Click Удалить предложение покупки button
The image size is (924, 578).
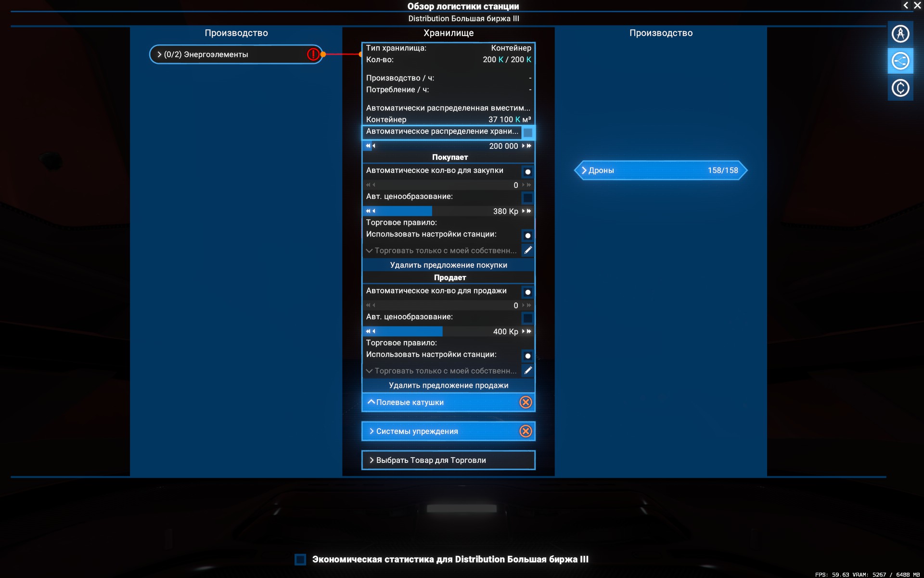(448, 265)
